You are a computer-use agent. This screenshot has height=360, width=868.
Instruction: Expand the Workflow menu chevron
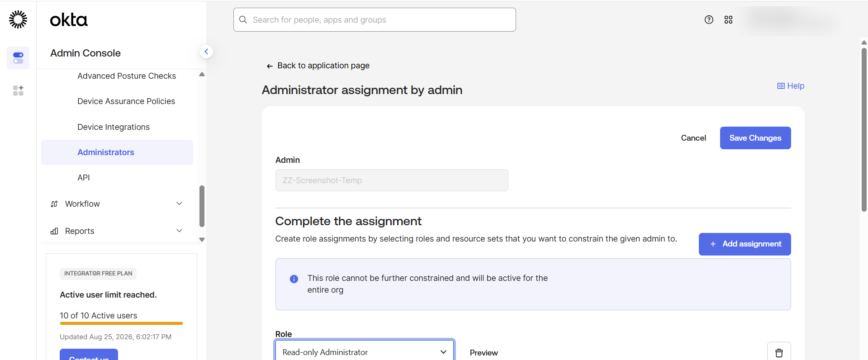(179, 204)
